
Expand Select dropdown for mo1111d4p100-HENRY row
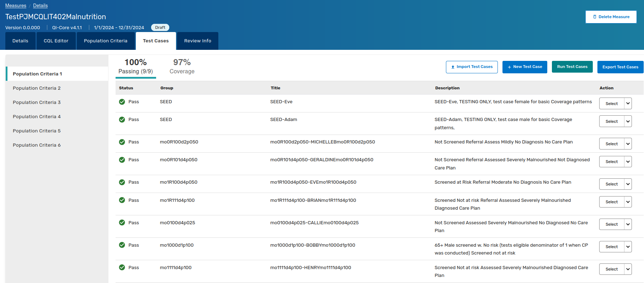628,269
